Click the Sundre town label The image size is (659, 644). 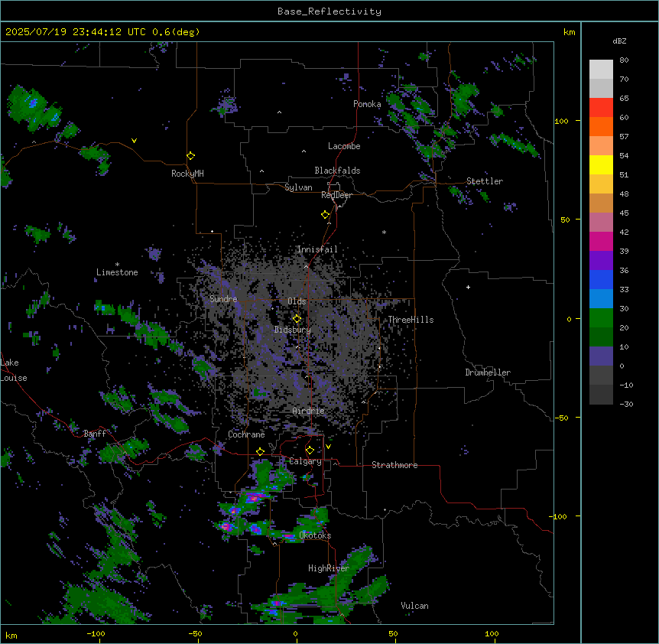point(223,299)
